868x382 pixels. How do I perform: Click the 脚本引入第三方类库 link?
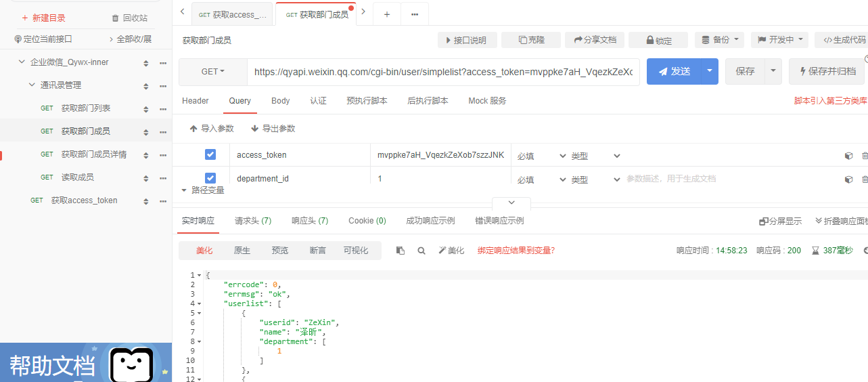[830, 101]
